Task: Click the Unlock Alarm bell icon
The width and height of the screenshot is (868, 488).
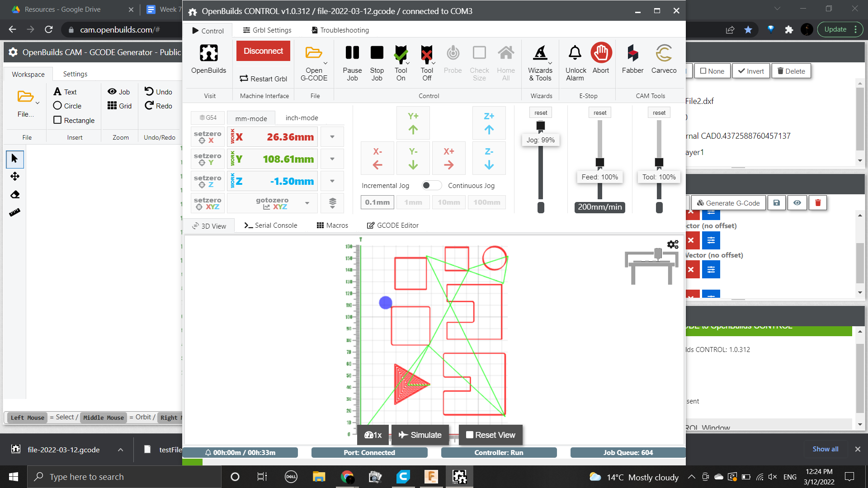Action: pyautogui.click(x=575, y=53)
